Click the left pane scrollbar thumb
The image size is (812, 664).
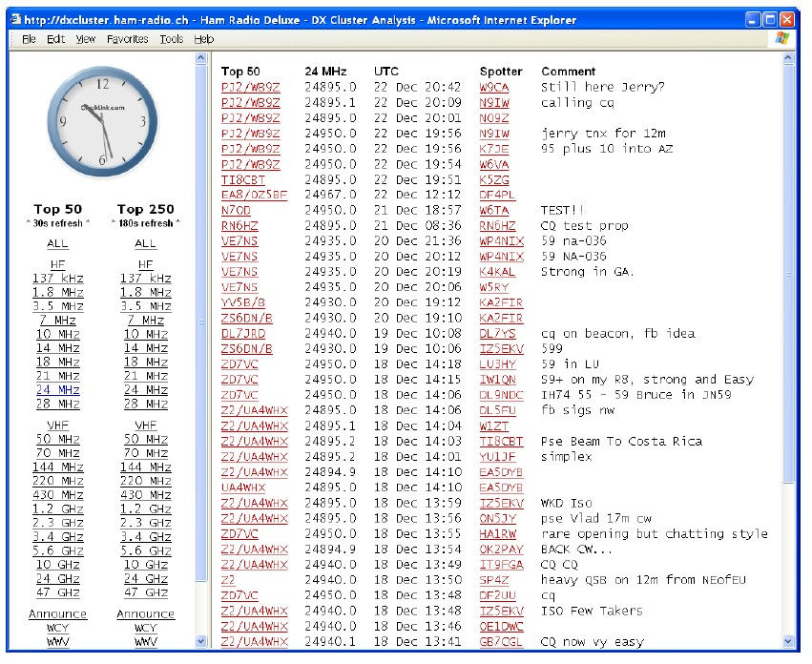click(x=201, y=322)
